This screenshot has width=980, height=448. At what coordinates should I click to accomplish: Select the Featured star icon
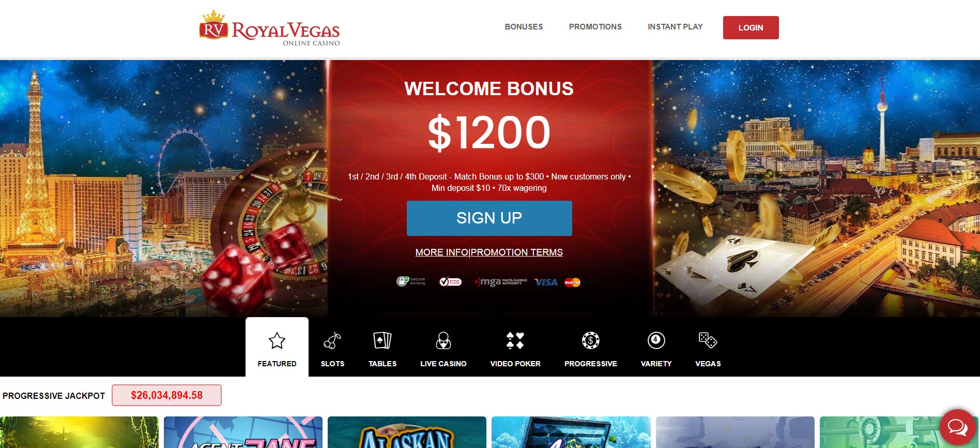point(277,340)
